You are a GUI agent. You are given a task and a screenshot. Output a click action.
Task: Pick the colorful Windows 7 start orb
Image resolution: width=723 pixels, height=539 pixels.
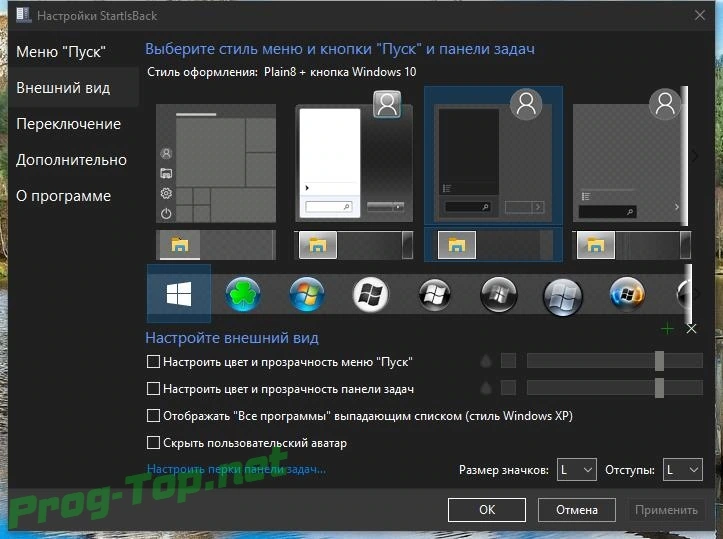click(307, 294)
